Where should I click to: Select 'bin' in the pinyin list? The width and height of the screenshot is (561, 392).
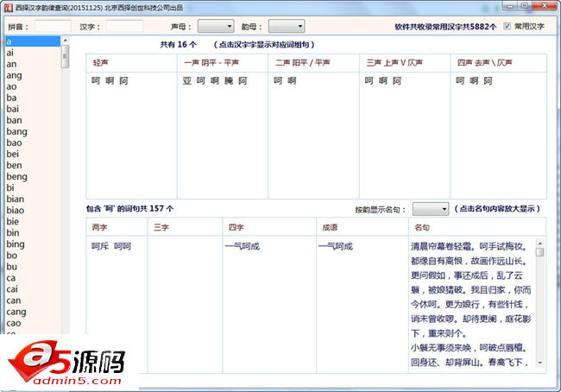tap(33, 232)
